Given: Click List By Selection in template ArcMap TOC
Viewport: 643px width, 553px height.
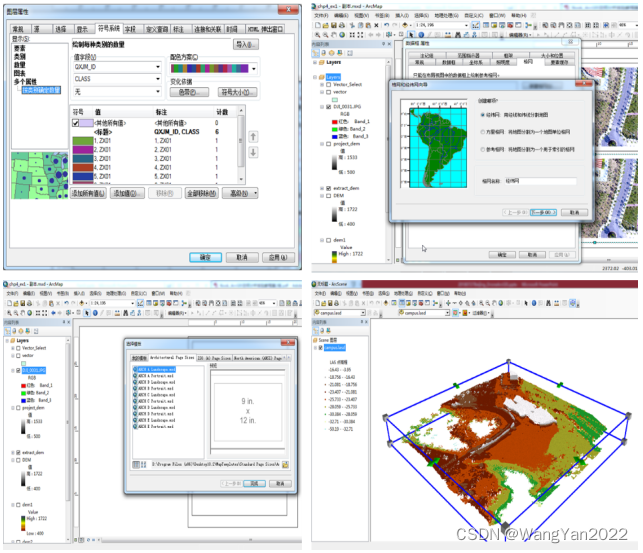Looking at the screenshot, I should pyautogui.click(x=27, y=331).
